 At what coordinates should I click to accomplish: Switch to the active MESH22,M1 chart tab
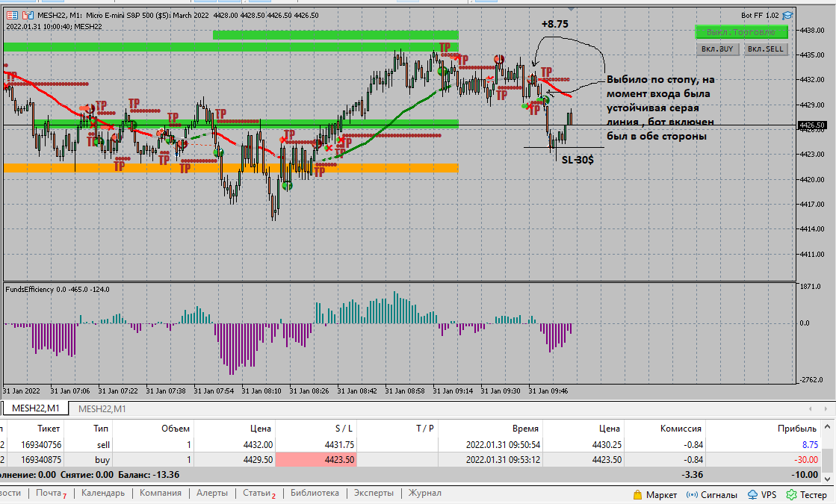36,408
